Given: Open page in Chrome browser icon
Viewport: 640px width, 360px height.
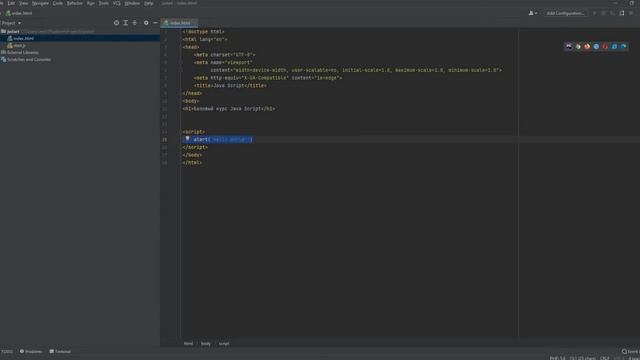Looking at the screenshot, I should (578, 47).
